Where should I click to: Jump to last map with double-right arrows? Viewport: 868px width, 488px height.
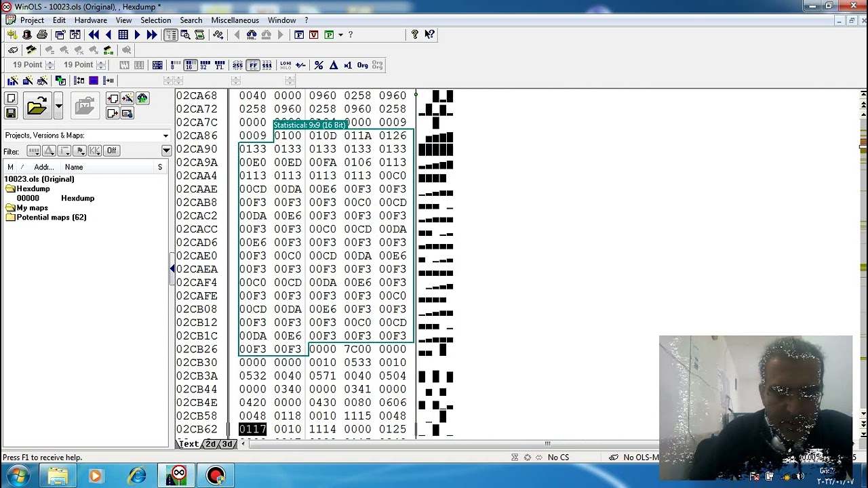(152, 35)
